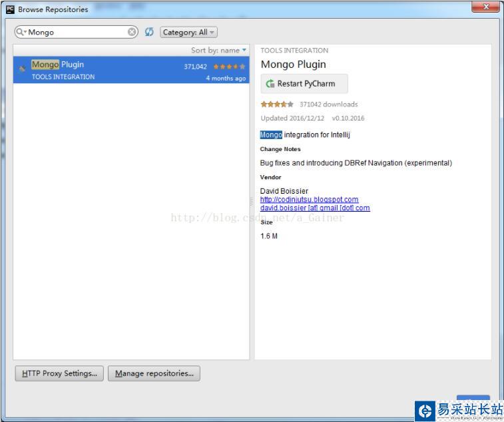
Task: Clear the Mongo search field text
Action: pyautogui.click(x=132, y=32)
